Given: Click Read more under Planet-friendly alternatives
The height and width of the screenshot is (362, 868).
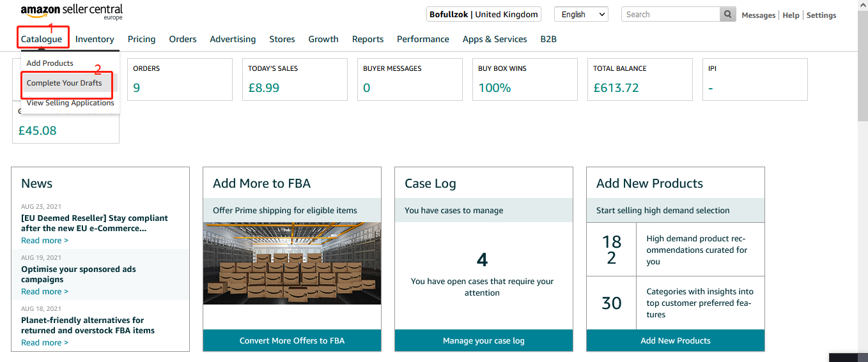Looking at the screenshot, I should point(45,343).
